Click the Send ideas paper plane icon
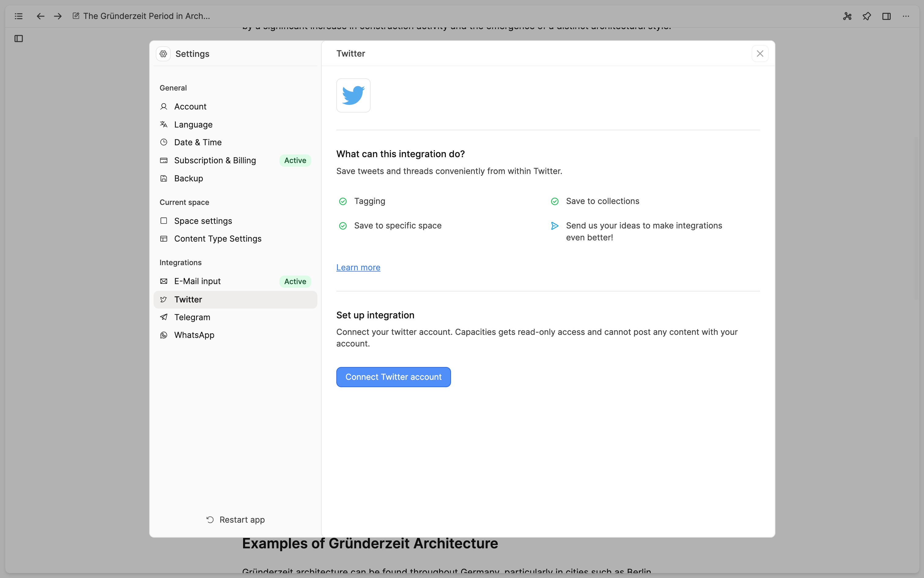The image size is (924, 578). [x=555, y=225]
